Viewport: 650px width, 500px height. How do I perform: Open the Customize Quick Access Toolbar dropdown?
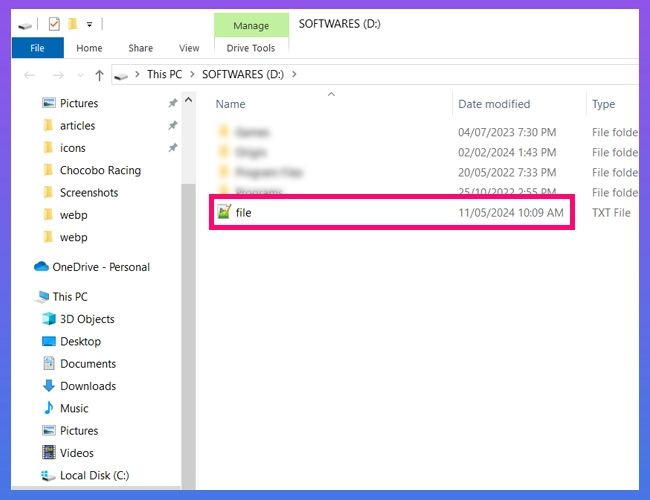click(89, 23)
